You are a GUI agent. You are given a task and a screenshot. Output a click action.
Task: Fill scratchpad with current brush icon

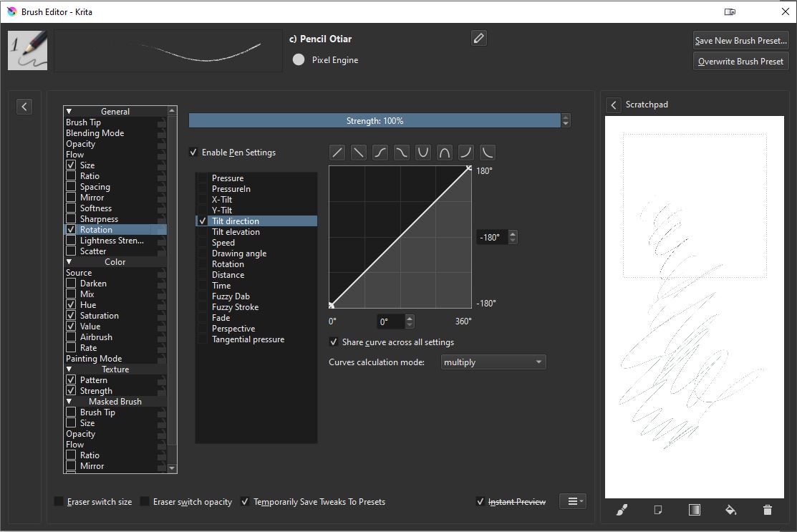pyautogui.click(x=622, y=510)
